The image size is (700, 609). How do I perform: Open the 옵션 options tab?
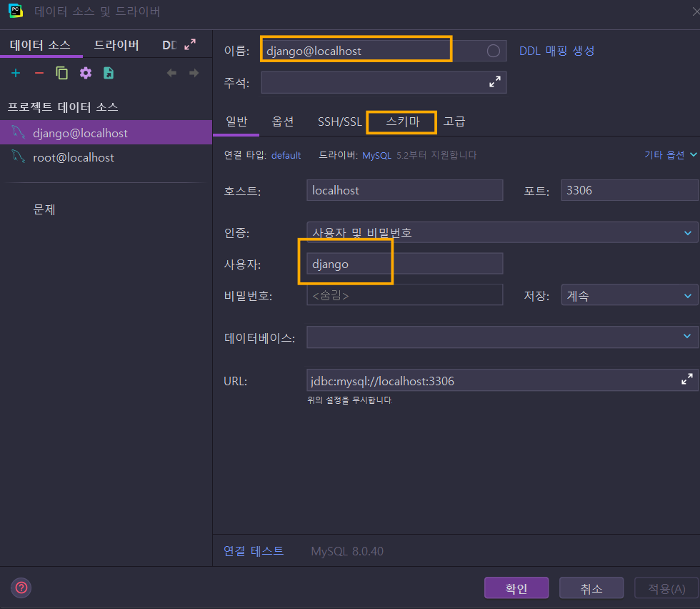(x=283, y=122)
